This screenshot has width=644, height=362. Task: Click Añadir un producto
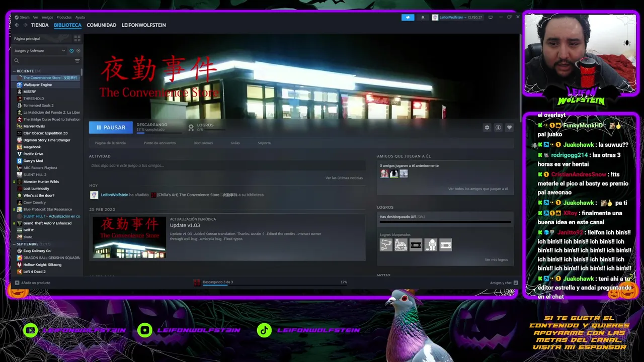point(36,283)
